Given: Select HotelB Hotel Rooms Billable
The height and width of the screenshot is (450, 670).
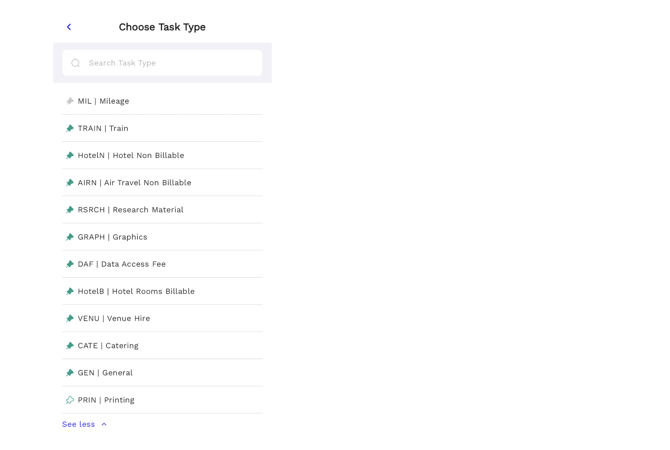Looking at the screenshot, I should 136,291.
